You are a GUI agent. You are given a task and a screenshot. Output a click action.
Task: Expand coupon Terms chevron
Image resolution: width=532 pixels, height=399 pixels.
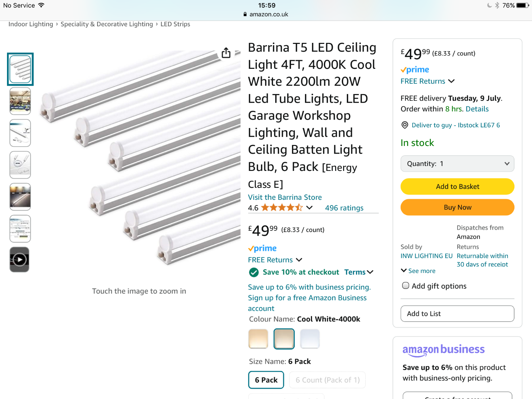[x=370, y=272]
